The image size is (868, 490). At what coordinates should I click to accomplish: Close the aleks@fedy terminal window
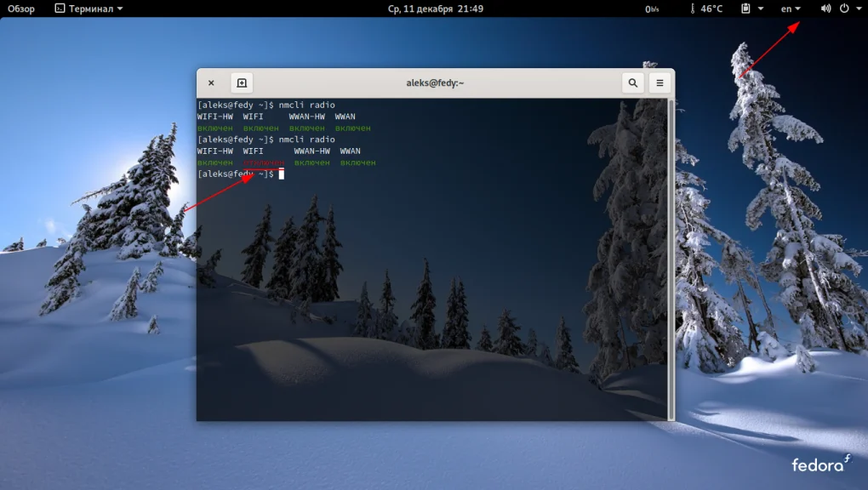pyautogui.click(x=211, y=83)
